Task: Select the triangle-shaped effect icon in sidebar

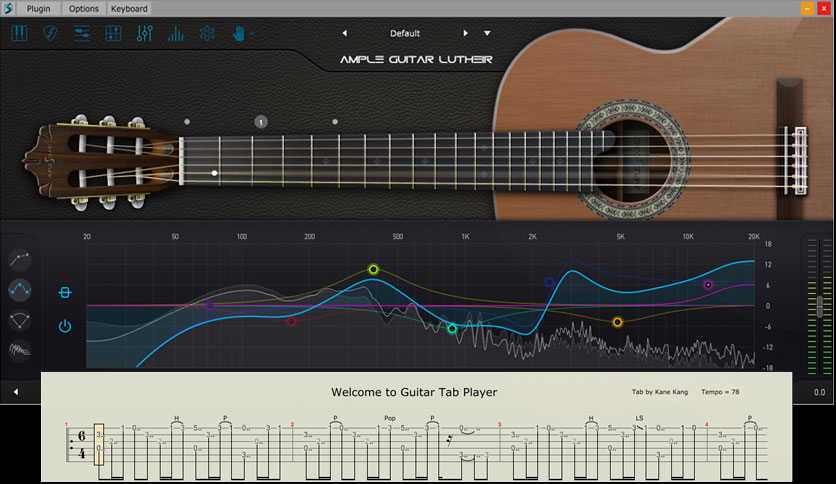Action: point(20,320)
